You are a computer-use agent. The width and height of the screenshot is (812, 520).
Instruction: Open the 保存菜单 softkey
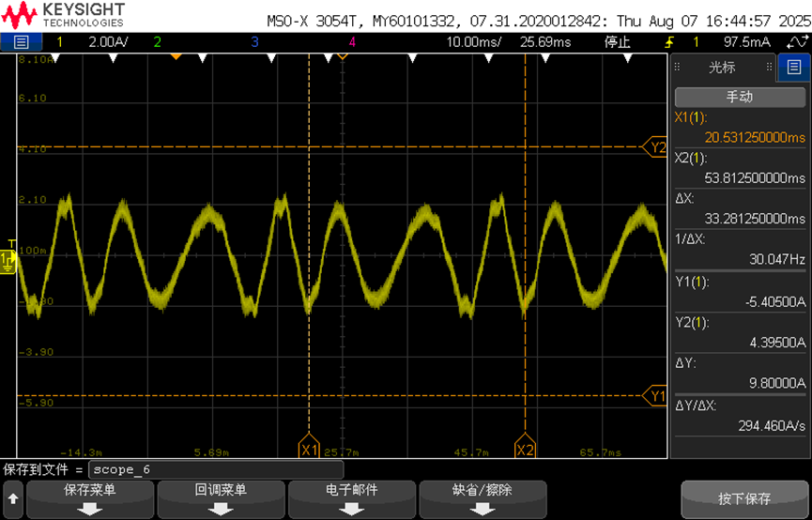[x=89, y=499]
